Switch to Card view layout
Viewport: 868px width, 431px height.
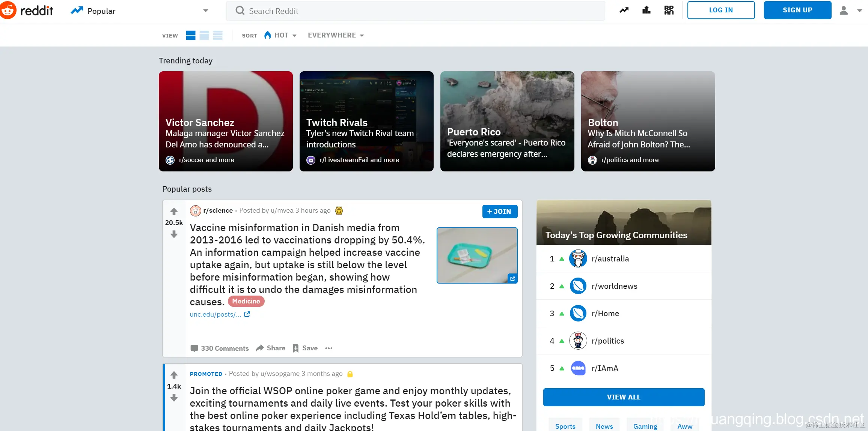pyautogui.click(x=191, y=35)
